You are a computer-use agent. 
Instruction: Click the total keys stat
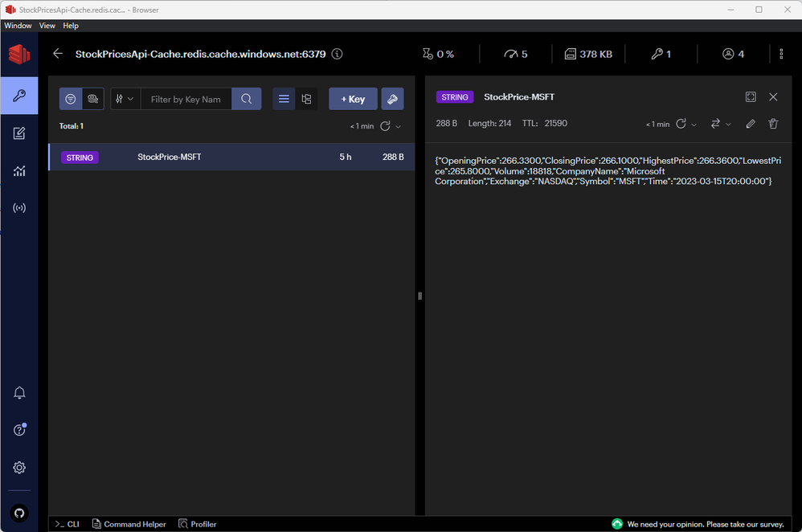pyautogui.click(x=661, y=54)
